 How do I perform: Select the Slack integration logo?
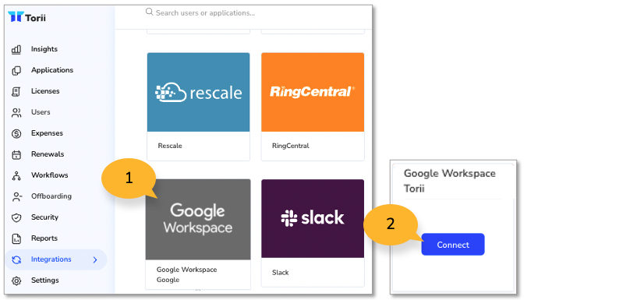click(x=313, y=218)
